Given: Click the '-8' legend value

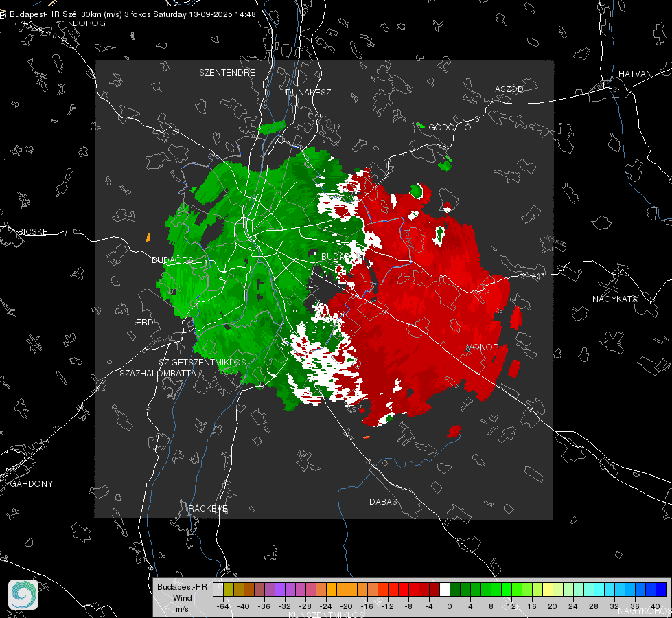Looking at the screenshot, I should tap(408, 606).
